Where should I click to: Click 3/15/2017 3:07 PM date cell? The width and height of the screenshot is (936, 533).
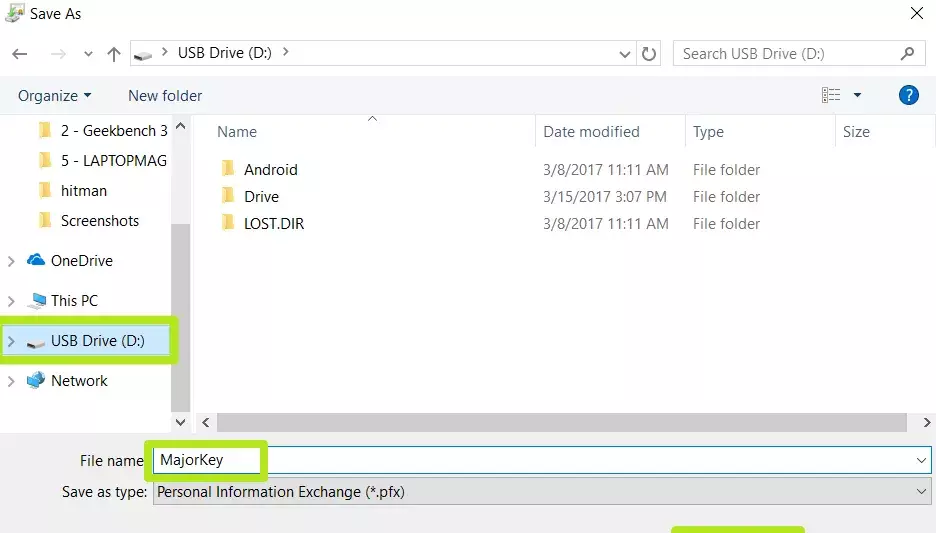605,196
